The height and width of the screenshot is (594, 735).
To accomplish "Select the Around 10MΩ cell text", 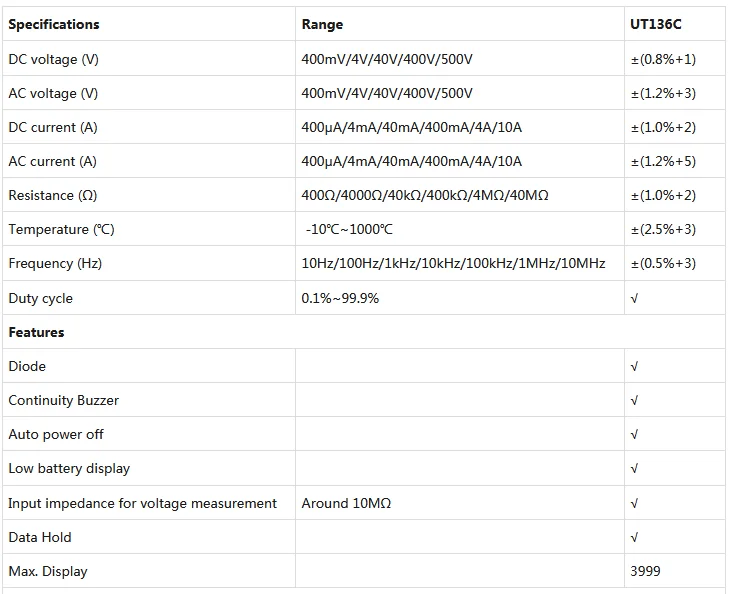I will [346, 503].
